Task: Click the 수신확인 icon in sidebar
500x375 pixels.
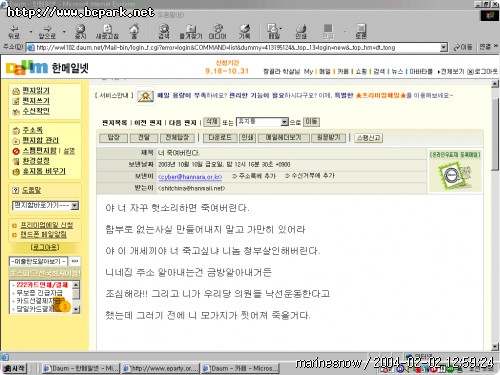Action: tap(16, 111)
